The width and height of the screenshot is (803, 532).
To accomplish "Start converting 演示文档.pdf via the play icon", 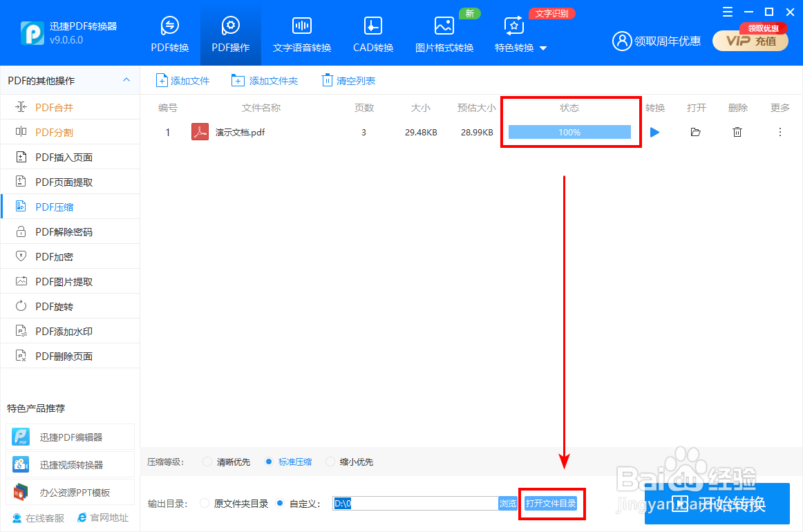I will [x=654, y=132].
